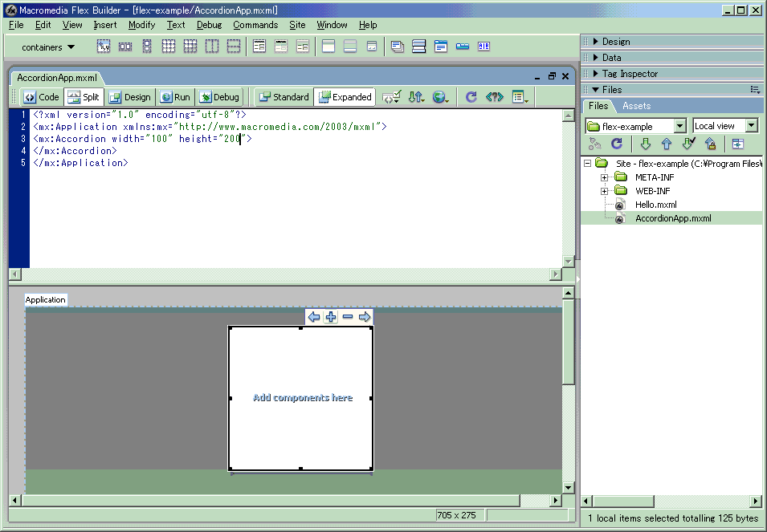
Task: Select the Application tag label in design view
Action: [46, 300]
